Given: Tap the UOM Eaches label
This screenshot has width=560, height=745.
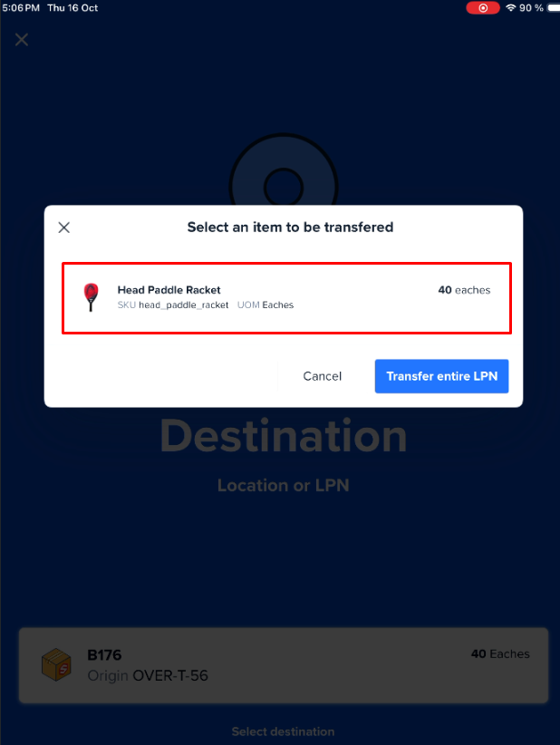Looking at the screenshot, I should (266, 305).
